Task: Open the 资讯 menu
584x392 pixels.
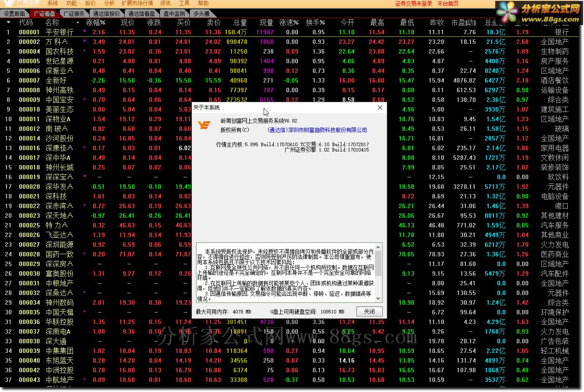Action: (x=165, y=3)
